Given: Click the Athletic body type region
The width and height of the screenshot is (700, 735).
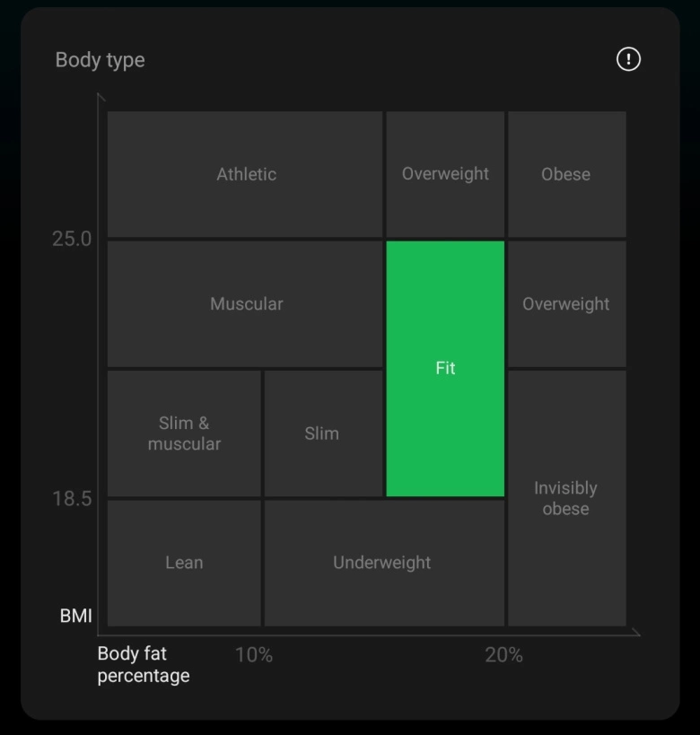Looking at the screenshot, I should (x=245, y=174).
